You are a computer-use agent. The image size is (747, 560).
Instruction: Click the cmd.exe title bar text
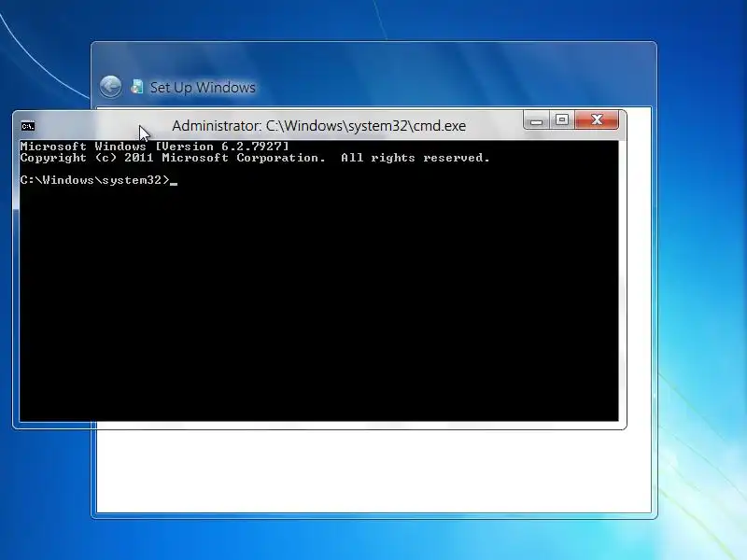pyautogui.click(x=318, y=126)
